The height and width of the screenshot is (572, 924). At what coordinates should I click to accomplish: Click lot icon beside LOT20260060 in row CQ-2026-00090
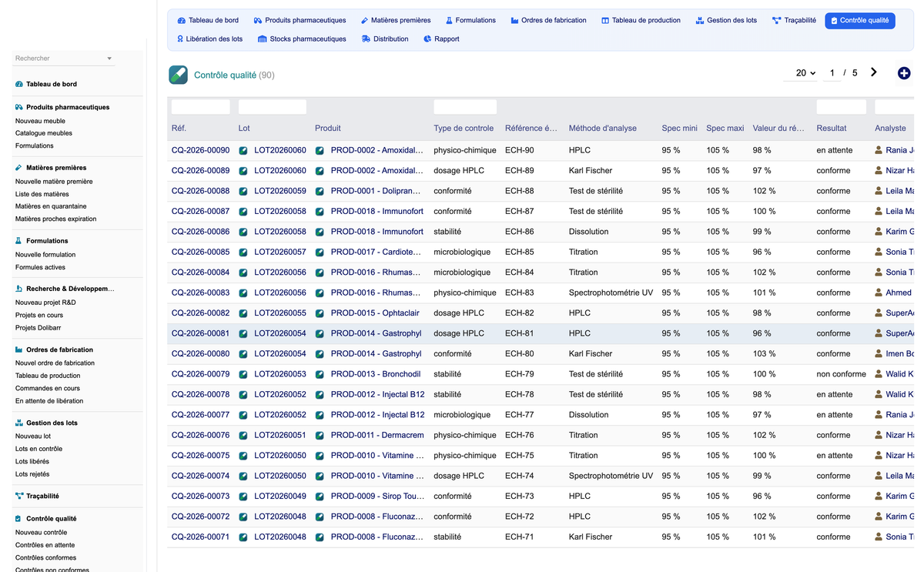[243, 150]
